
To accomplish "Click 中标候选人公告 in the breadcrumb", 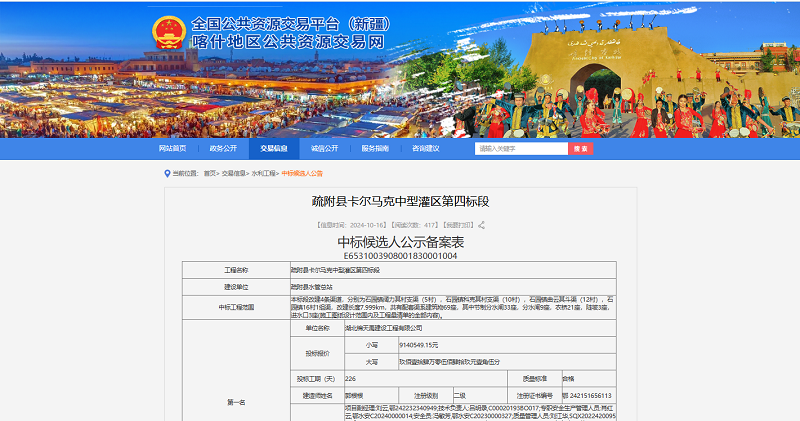I will coord(302,173).
